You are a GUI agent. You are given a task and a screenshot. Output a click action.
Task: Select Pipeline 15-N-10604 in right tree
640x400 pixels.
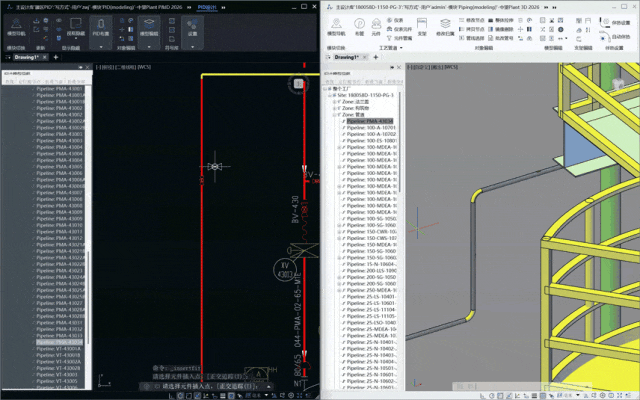pyautogui.click(x=371, y=264)
